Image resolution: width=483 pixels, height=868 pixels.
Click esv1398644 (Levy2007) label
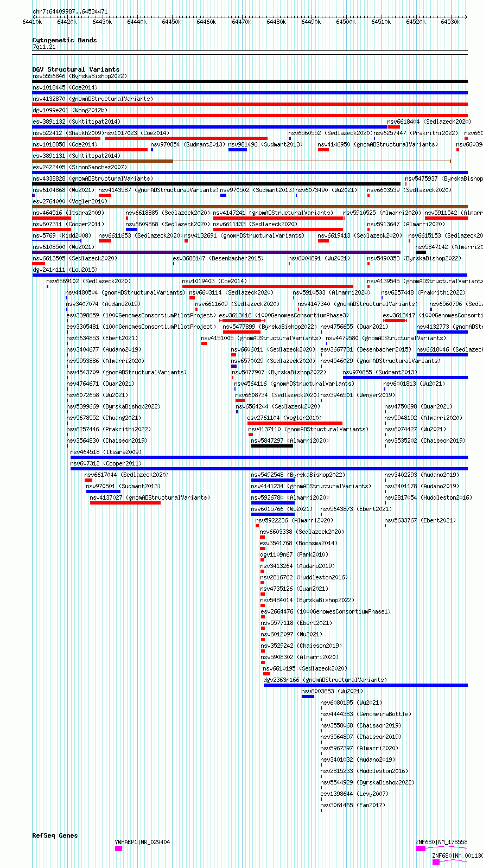coord(354,794)
